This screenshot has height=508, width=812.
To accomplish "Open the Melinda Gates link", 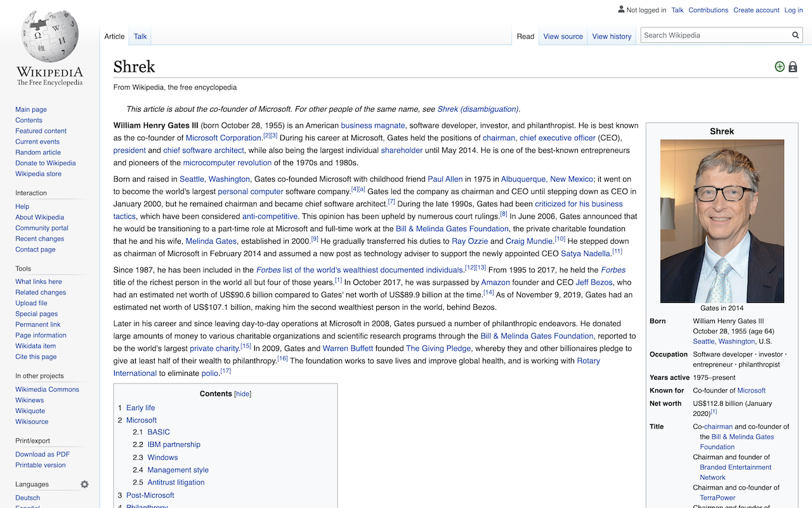I will tap(211, 241).
